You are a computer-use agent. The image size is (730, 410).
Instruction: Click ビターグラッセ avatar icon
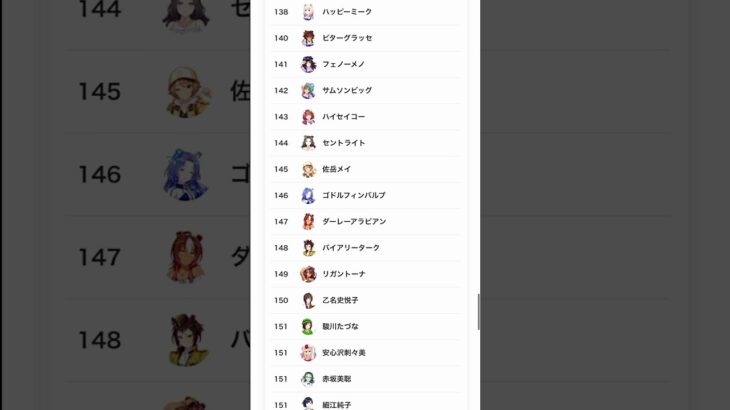(308, 38)
